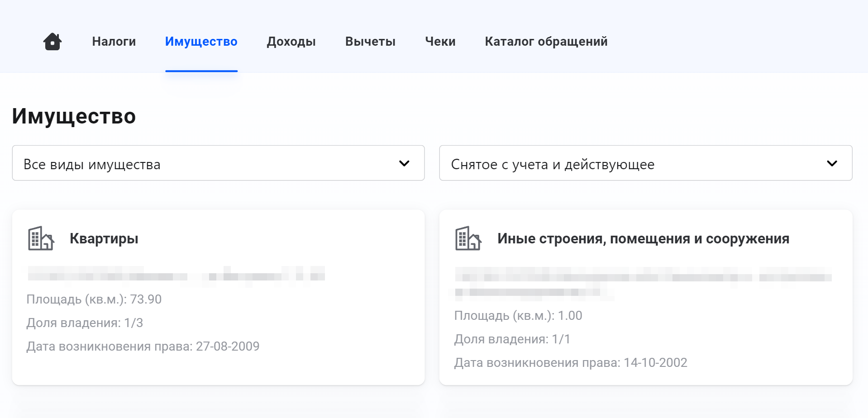Click the building icon on Квартиры card
This screenshot has width=868, height=418.
tap(41, 238)
